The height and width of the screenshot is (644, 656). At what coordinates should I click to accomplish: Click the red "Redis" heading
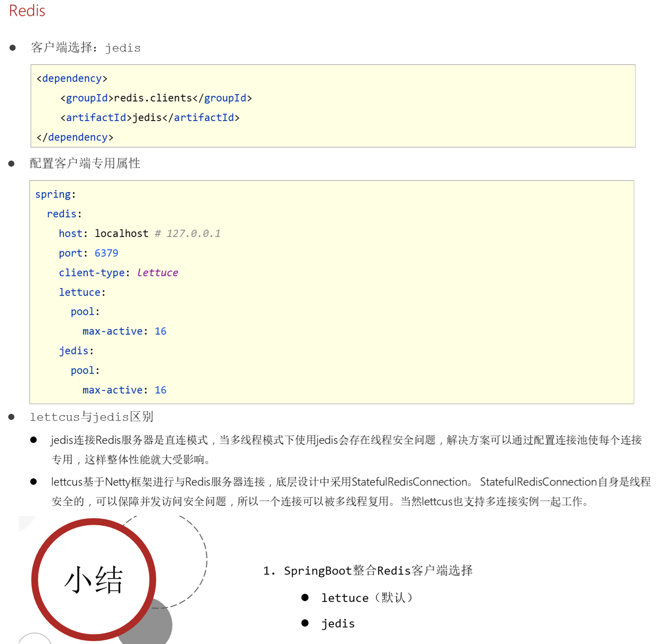[x=27, y=11]
